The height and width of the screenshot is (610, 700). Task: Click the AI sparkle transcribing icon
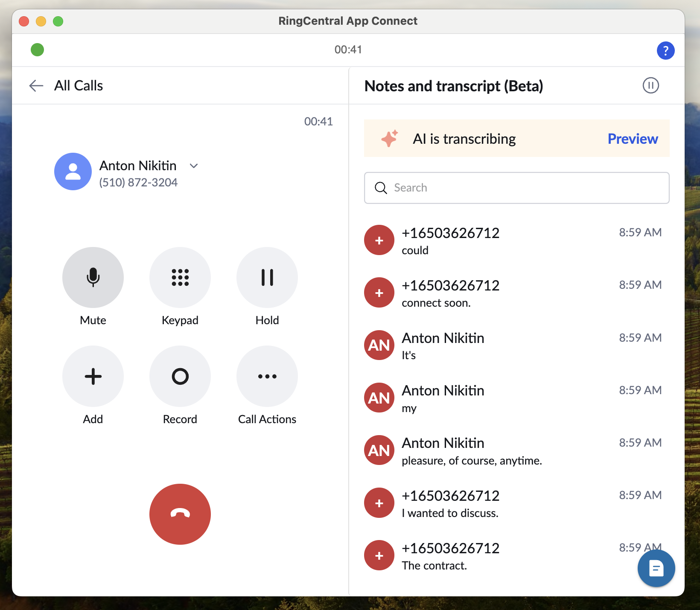tap(389, 139)
